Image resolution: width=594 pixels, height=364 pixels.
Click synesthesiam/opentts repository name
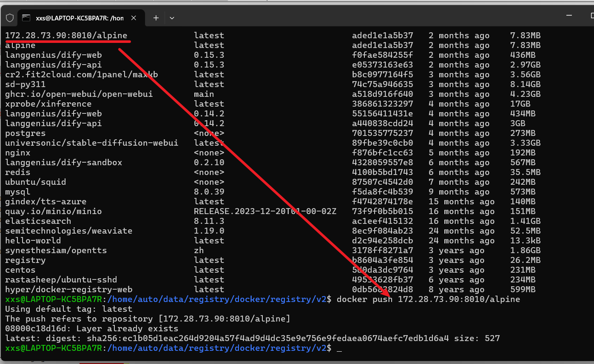56,251
